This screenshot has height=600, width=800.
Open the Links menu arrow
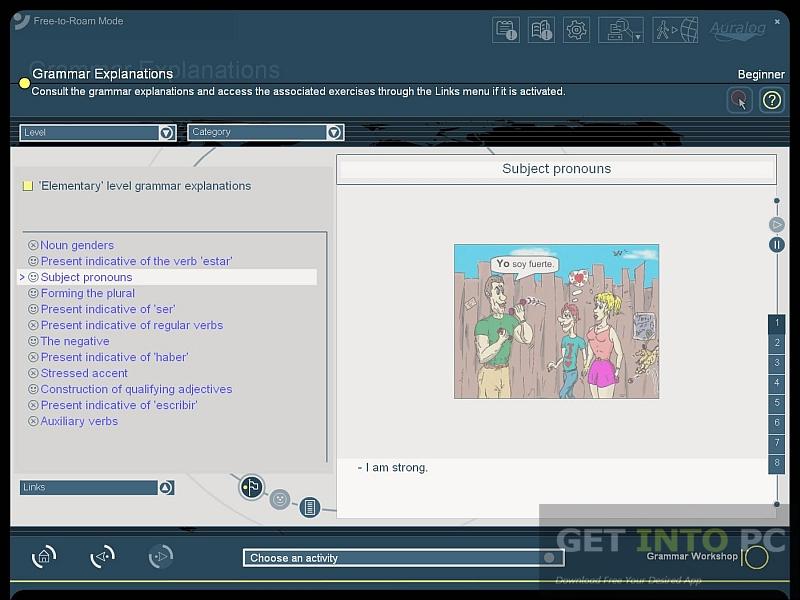click(x=166, y=487)
